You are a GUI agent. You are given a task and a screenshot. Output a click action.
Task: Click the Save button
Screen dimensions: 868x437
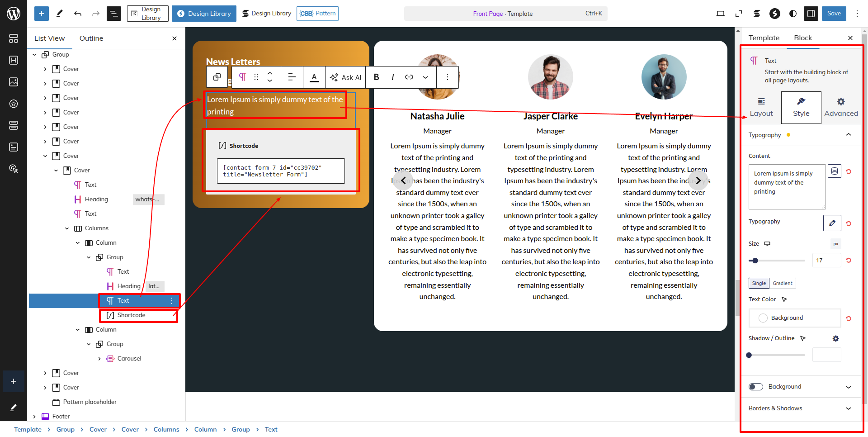[834, 14]
